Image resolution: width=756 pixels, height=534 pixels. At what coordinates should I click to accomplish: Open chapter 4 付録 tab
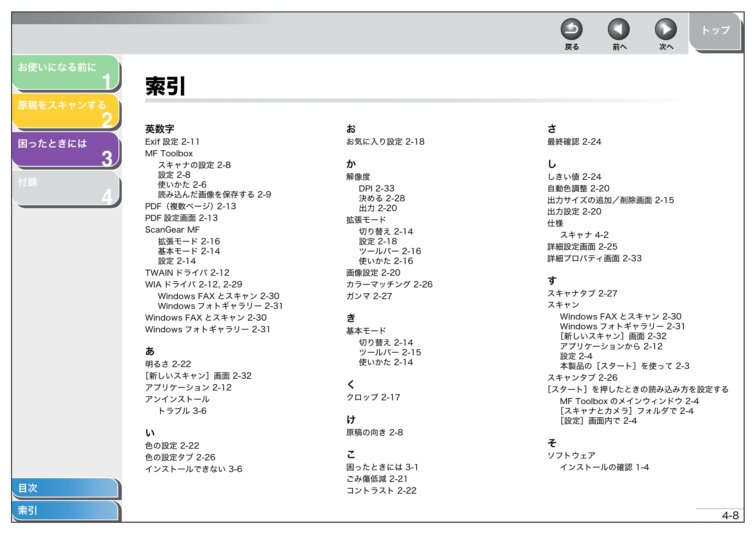click(65, 188)
